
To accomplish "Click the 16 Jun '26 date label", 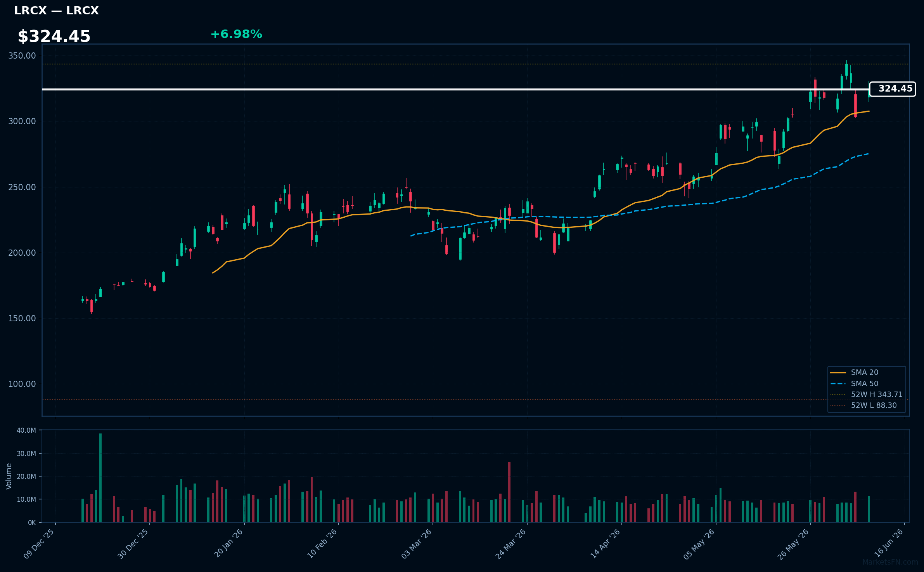I will [x=889, y=543].
